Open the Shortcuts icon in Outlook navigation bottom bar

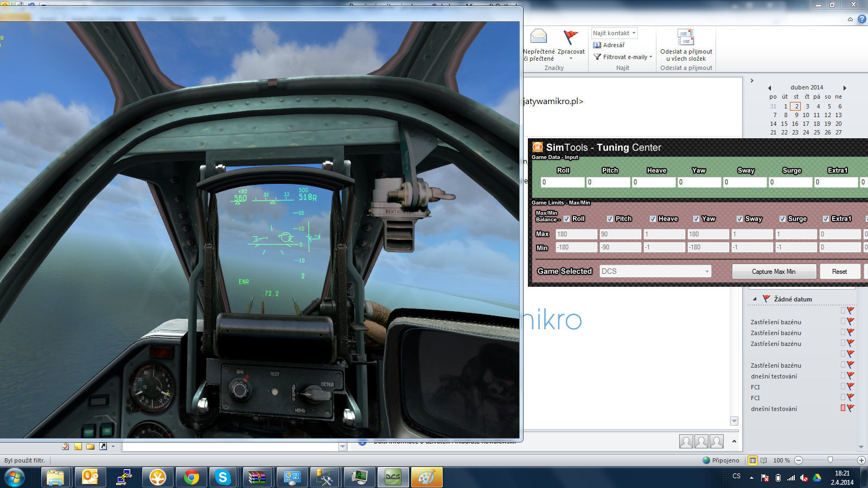103,446
